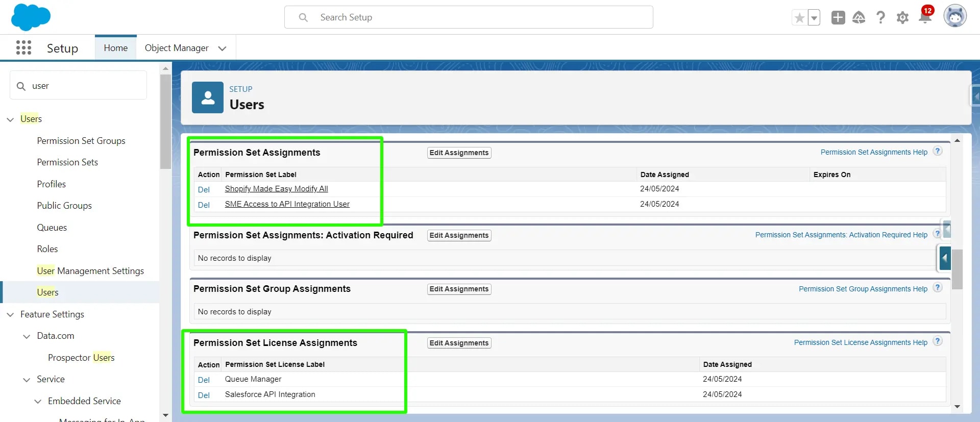Click Edit Assignments for Permission Set Group Assignments
The width and height of the screenshot is (980, 422).
point(459,289)
